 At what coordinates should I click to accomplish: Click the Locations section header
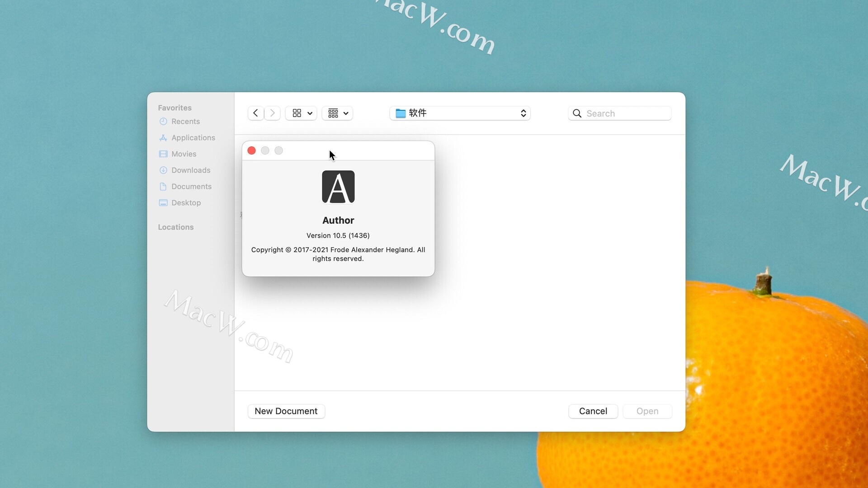pyautogui.click(x=176, y=227)
